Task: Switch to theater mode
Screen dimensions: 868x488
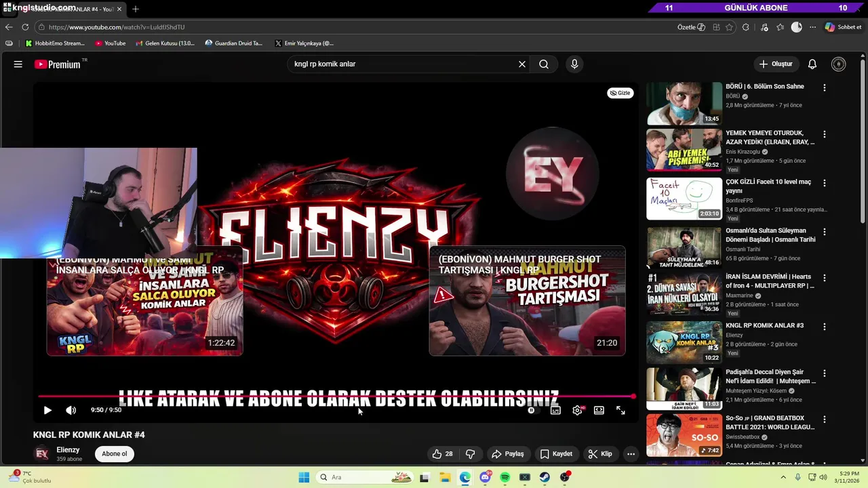Action: coord(599,410)
